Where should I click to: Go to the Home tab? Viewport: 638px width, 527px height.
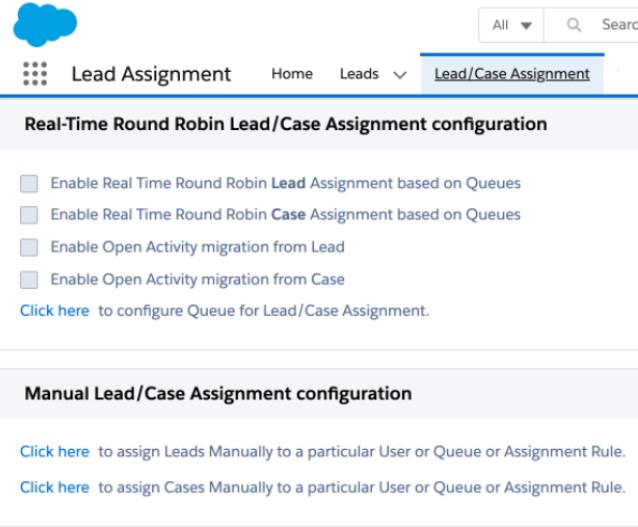pyautogui.click(x=292, y=74)
